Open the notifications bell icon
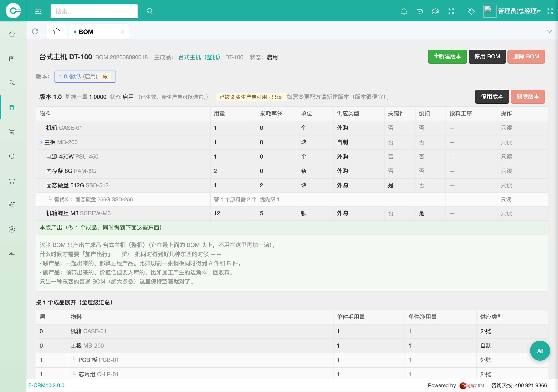 click(x=404, y=11)
